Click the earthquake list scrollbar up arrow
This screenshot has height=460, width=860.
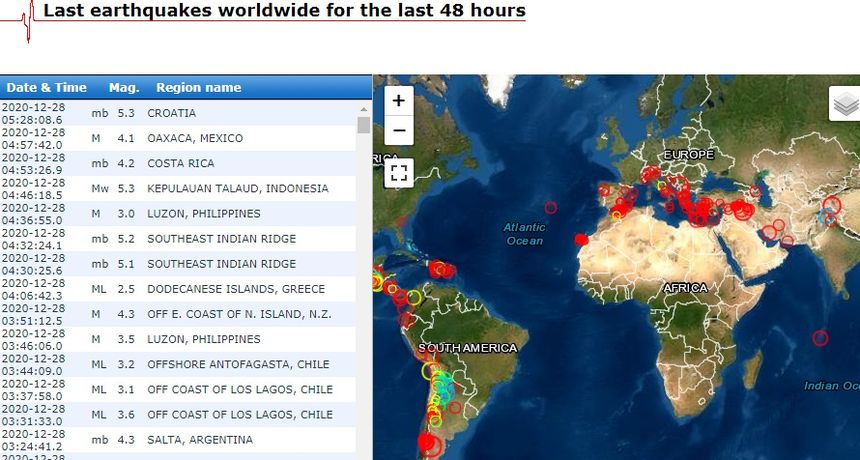tap(364, 107)
